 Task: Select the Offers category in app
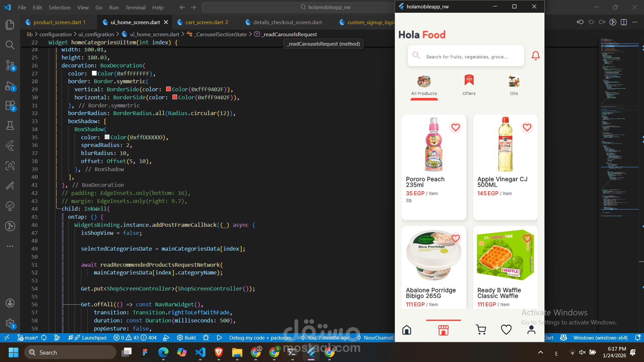point(469,86)
